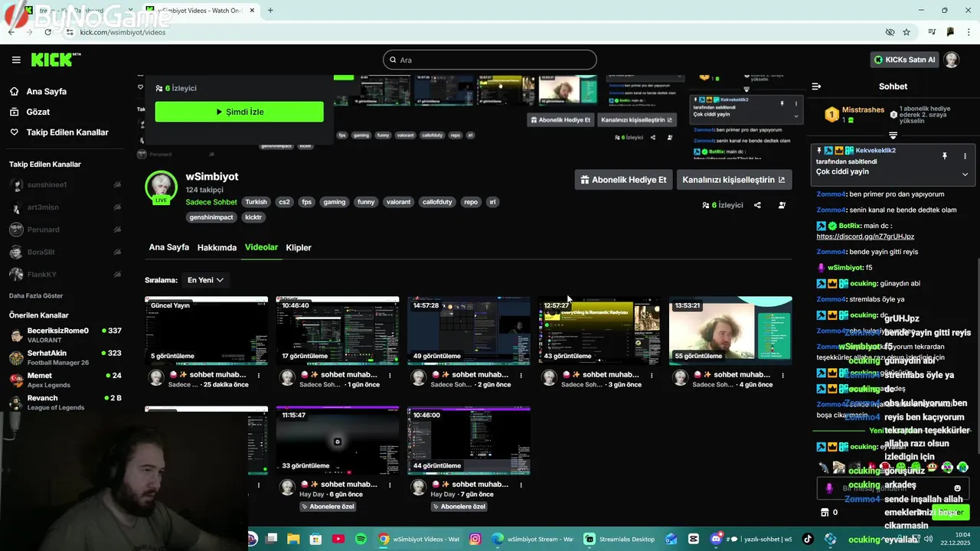The height and width of the screenshot is (551, 980).
Task: Open the 11:15:47 video thumbnail
Action: (338, 441)
